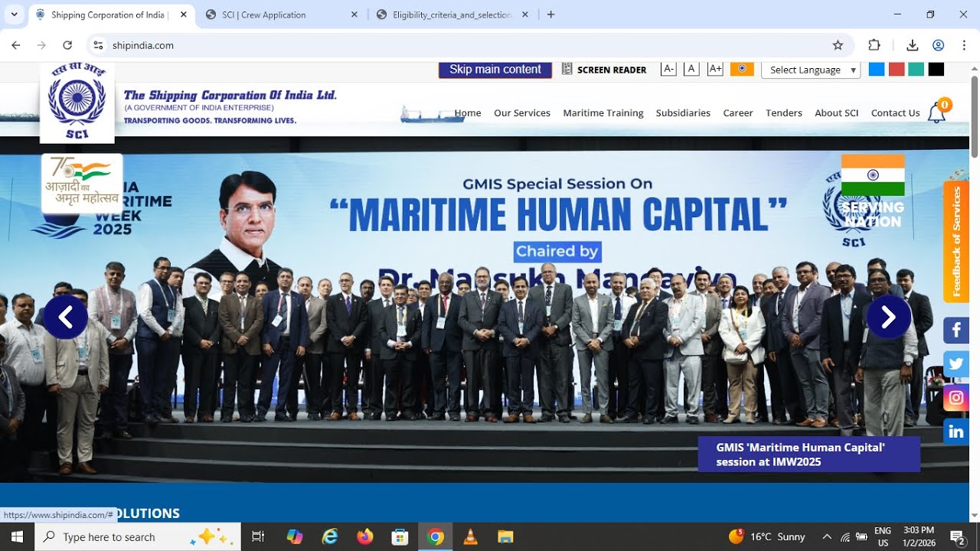
Task: Open Internet Explorer from the taskbar
Action: coord(330,536)
